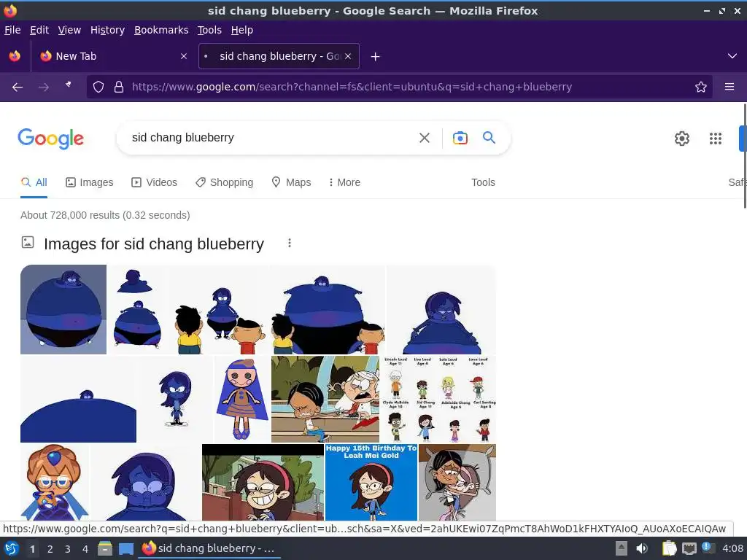Open tracking protection shield info
The image size is (747, 560).
tap(98, 87)
